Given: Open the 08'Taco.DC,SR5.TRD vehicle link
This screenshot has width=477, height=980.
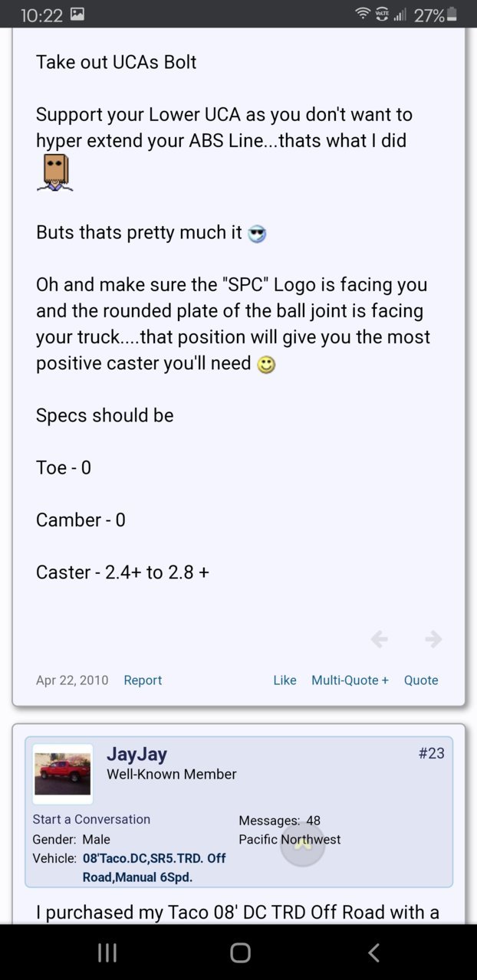Looking at the screenshot, I should 154,867.
